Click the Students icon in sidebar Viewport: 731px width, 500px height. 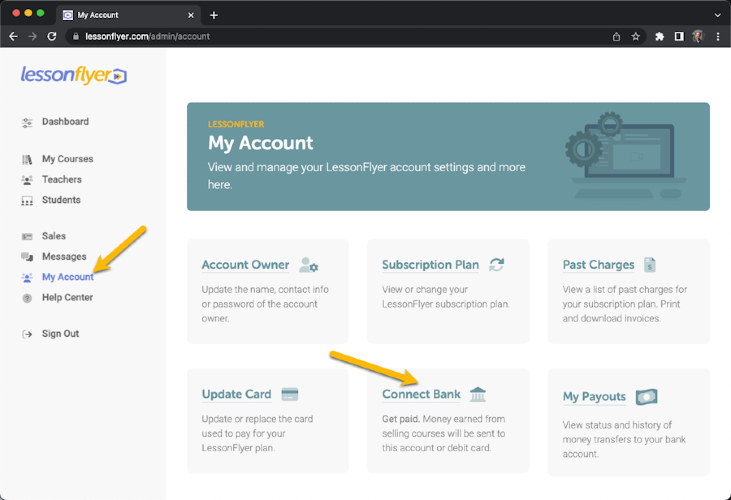pos(27,201)
